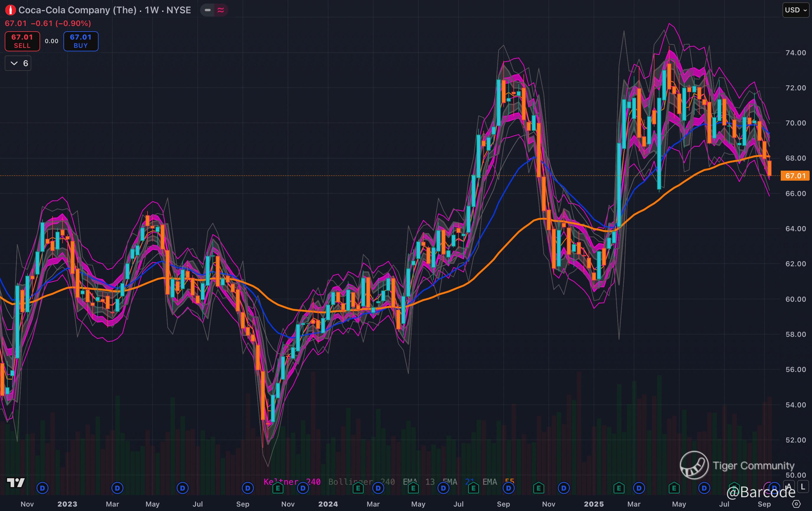Screen dimensions: 812x511
Task: Click the Tiger Community logo watermark
Action: point(694,465)
